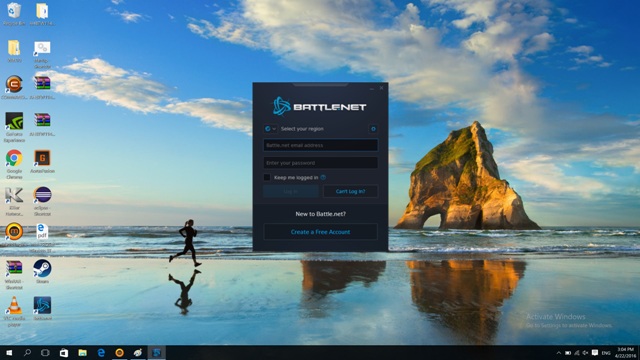The height and width of the screenshot is (360, 640).
Task: Select the Eclipse shortcut desktop icon
Action: click(x=42, y=201)
